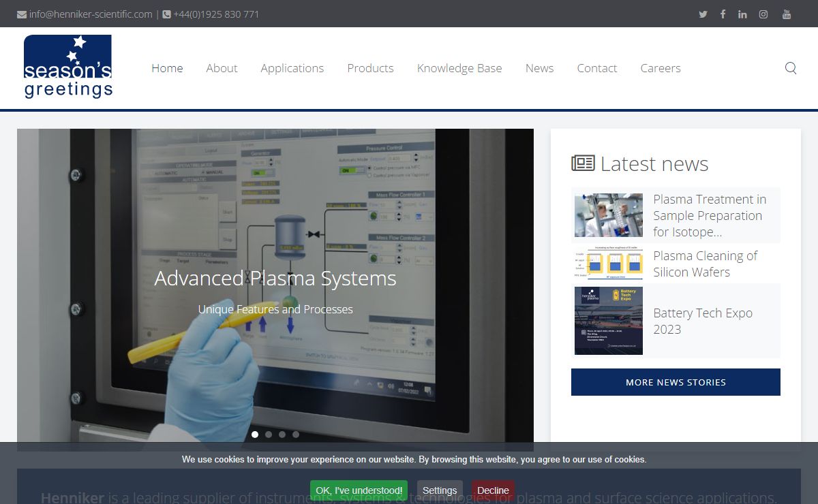The image size is (818, 504).
Task: Click Unique Features and Processes subtitle
Action: click(275, 309)
